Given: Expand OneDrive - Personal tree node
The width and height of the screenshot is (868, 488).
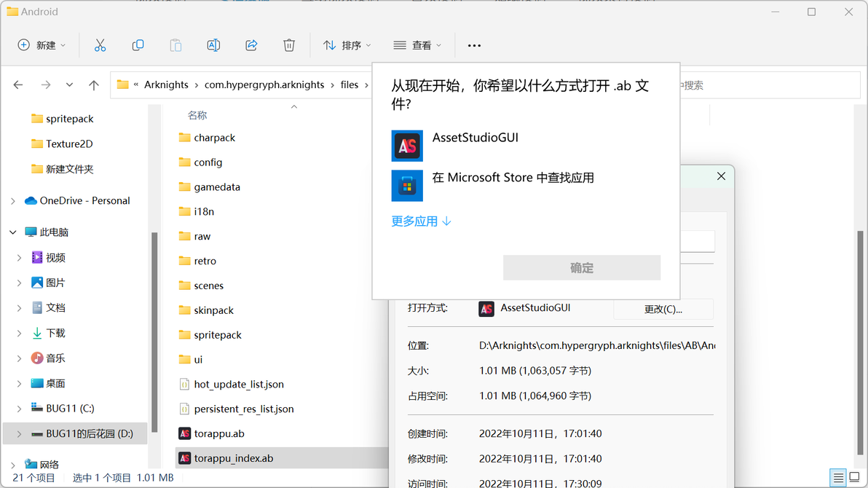Looking at the screenshot, I should click(x=12, y=201).
